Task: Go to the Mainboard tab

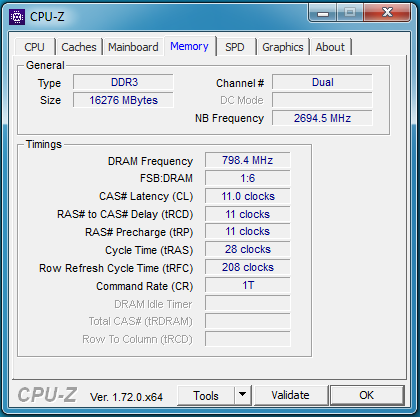Action: pyautogui.click(x=133, y=47)
